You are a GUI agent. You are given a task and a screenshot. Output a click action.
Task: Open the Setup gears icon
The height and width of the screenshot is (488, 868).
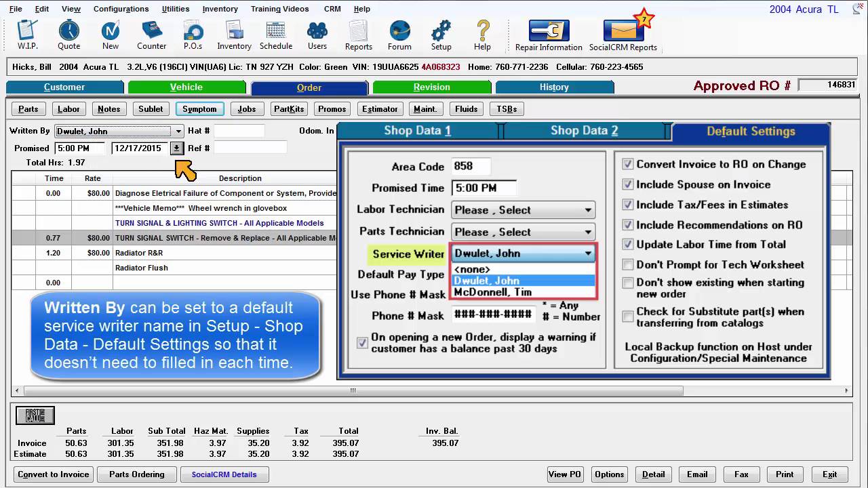[441, 31]
